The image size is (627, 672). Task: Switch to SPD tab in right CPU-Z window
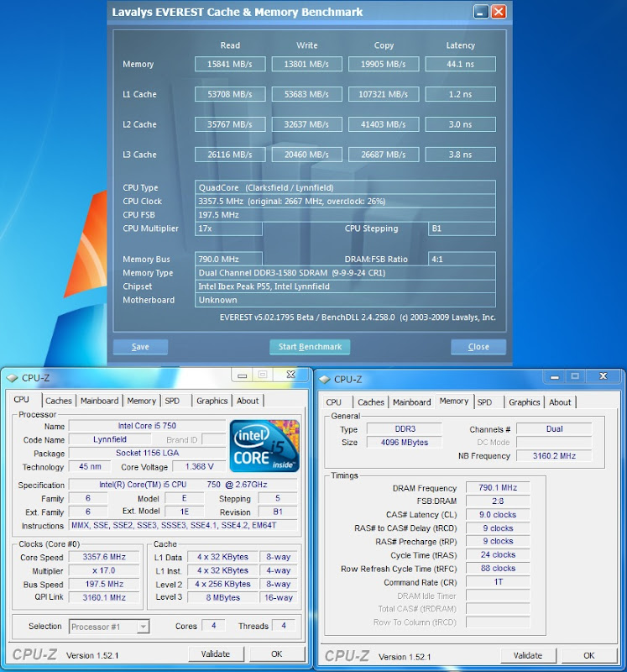484,402
